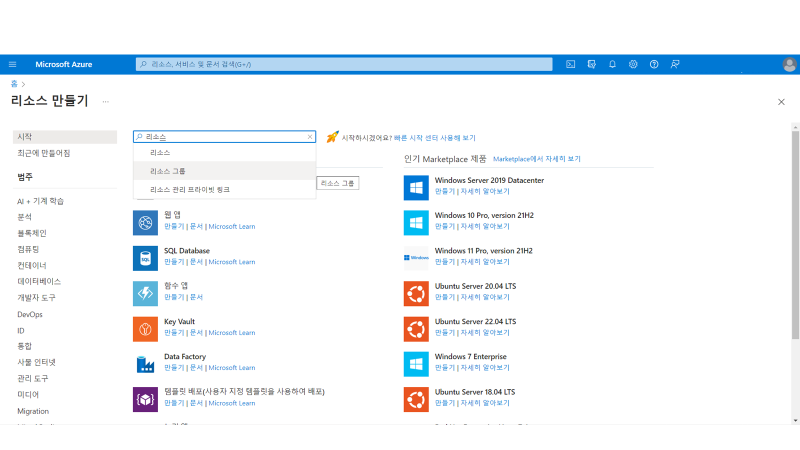Click Microsoft Learn link under Key Vault

232,333
